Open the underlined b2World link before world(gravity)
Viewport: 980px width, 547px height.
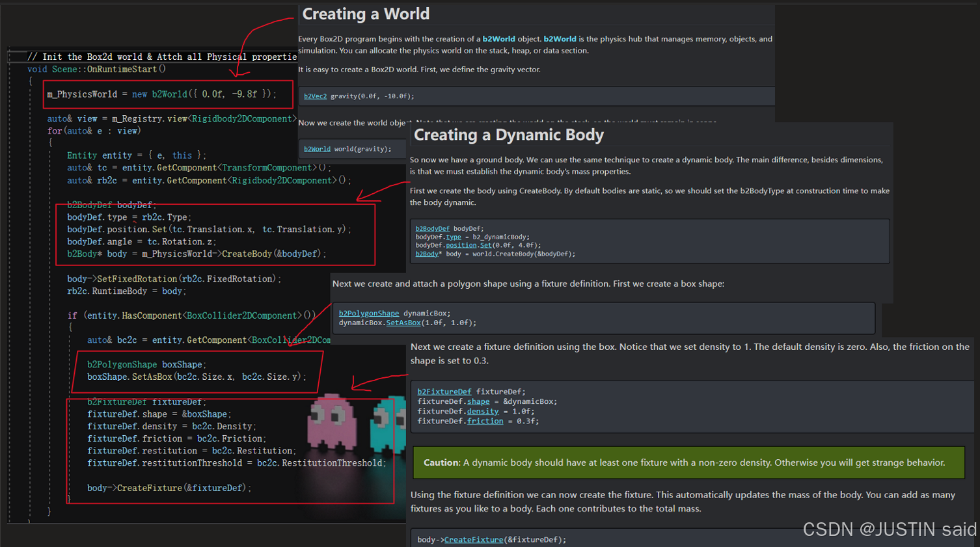tap(317, 149)
